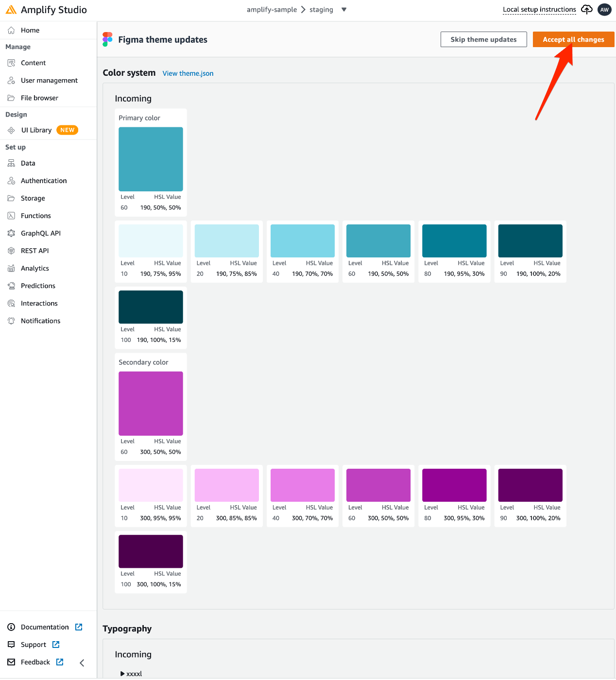Image resolution: width=616 pixels, height=680 pixels.
Task: Collapse the sidebar with chevron arrow
Action: pyautogui.click(x=82, y=663)
